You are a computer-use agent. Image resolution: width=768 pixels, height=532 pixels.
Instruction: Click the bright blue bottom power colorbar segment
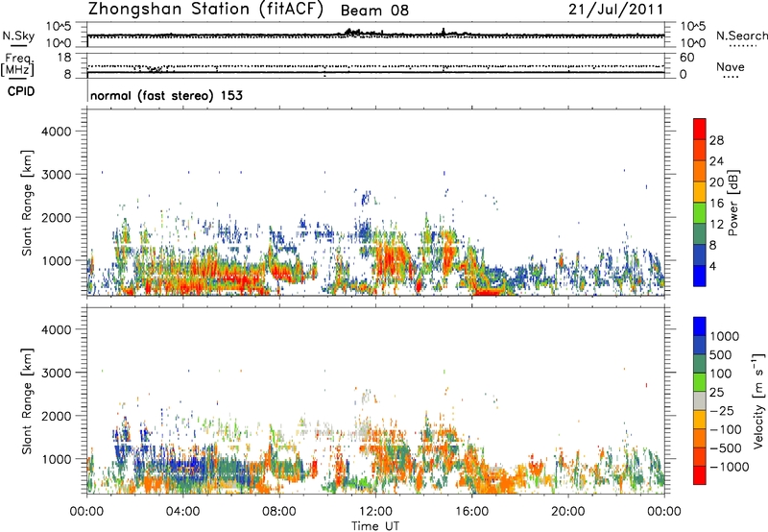click(700, 276)
